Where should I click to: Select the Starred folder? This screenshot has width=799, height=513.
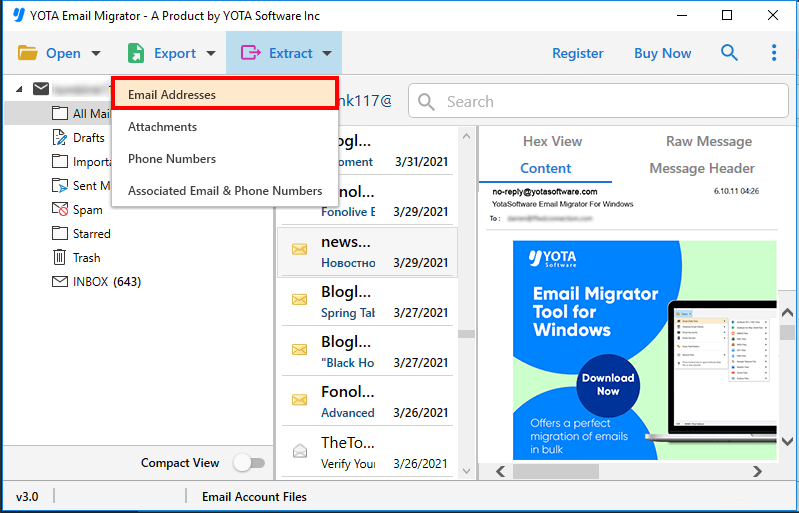pyautogui.click(x=92, y=233)
